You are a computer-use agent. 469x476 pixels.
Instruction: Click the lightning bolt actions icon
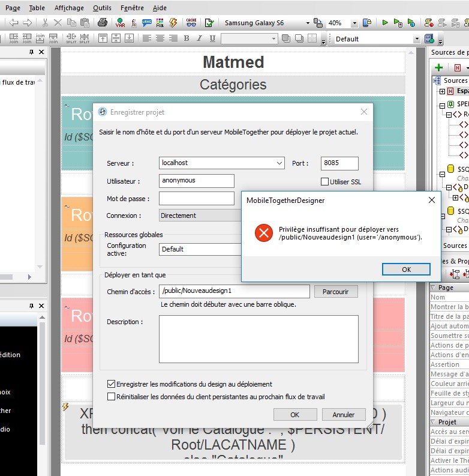point(174,23)
